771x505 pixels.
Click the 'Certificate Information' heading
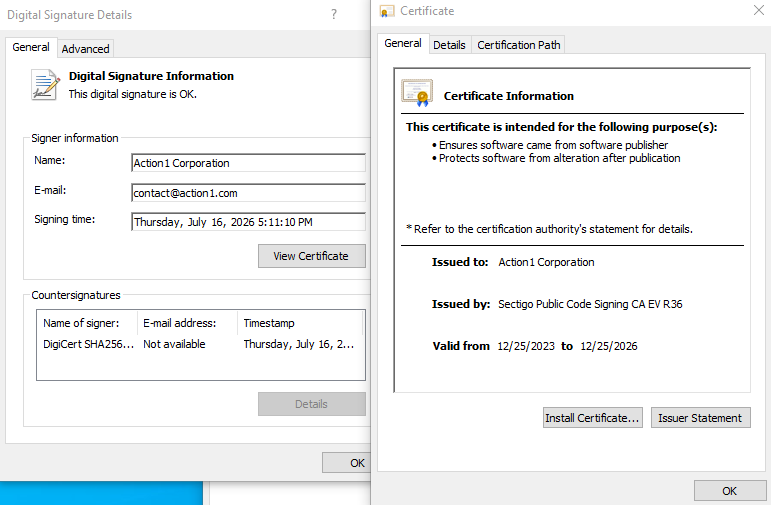508,96
